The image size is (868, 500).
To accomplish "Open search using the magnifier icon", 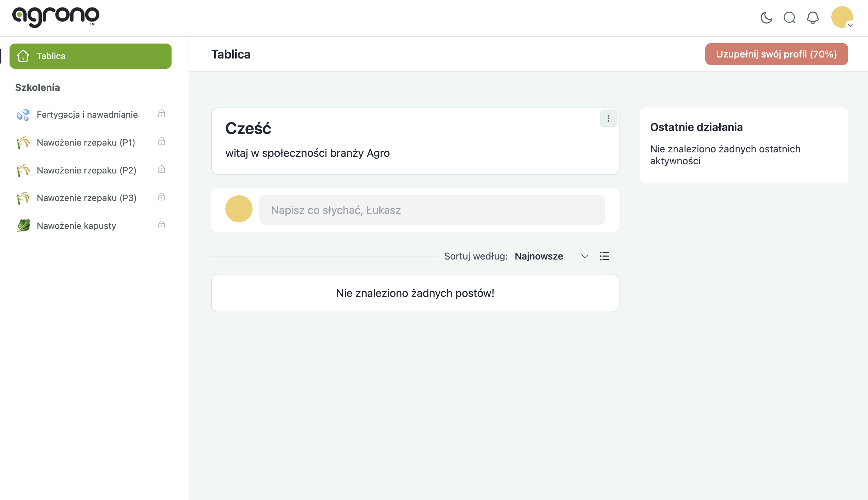I will (789, 17).
